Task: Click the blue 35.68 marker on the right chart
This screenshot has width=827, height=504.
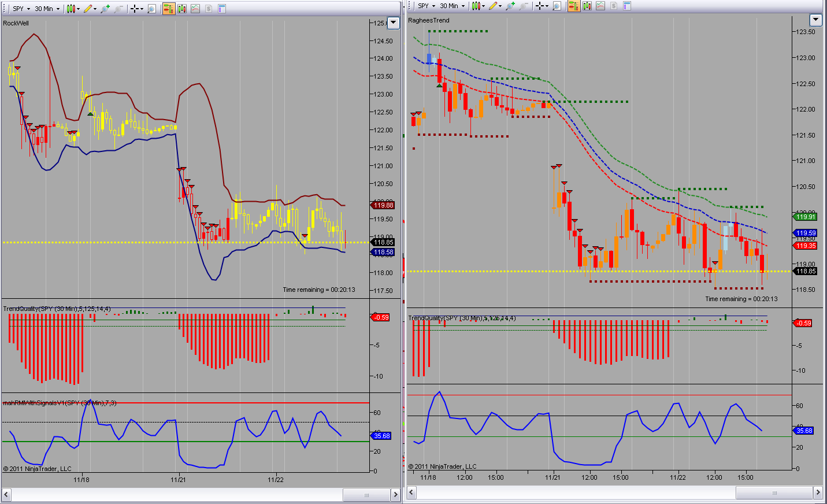Action: (x=804, y=431)
